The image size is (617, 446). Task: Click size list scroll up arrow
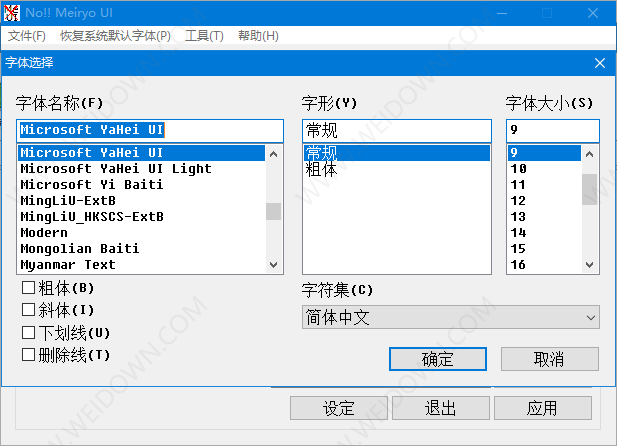[589, 154]
